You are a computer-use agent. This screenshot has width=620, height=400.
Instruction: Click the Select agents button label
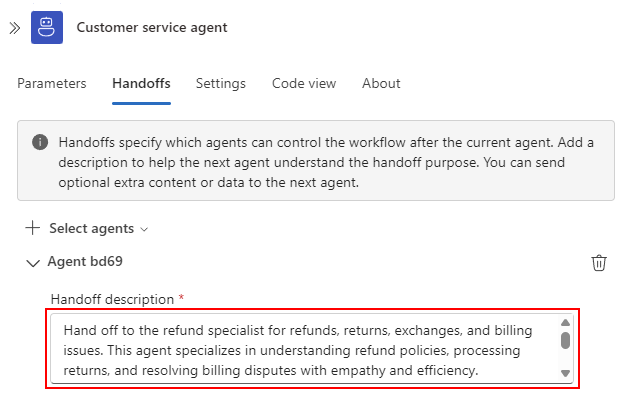tap(92, 228)
